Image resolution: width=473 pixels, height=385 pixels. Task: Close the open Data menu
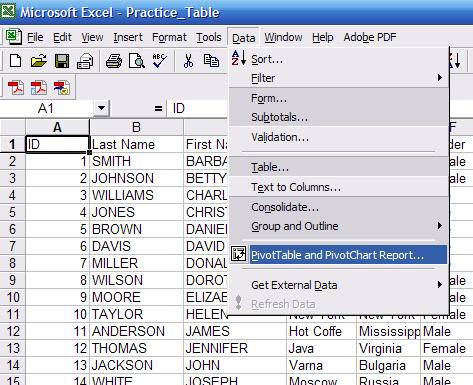tap(244, 38)
